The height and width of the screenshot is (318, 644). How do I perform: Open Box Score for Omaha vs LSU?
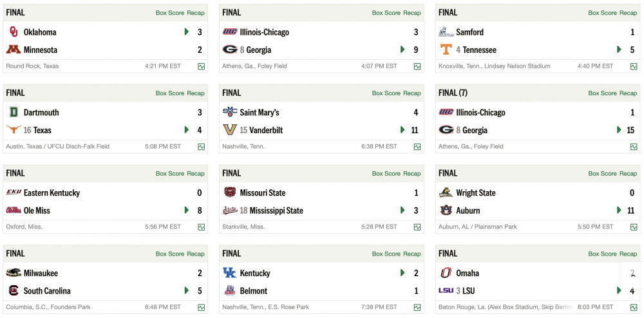[603, 254]
